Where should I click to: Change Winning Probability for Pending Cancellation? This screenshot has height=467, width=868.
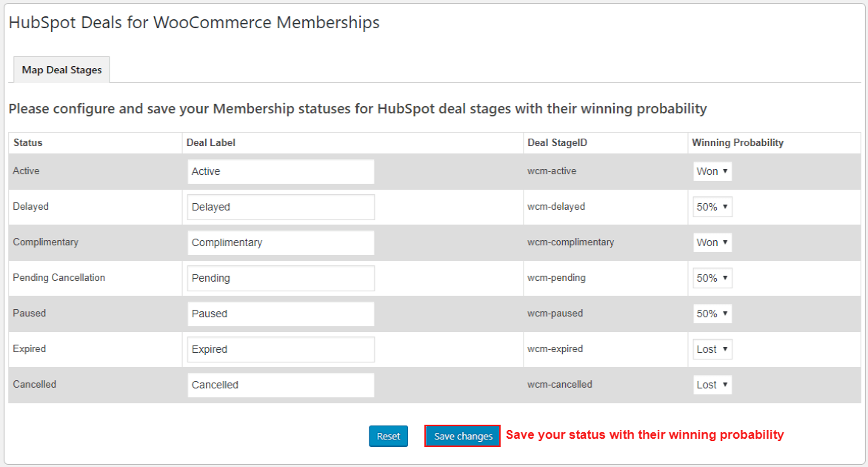pos(712,278)
